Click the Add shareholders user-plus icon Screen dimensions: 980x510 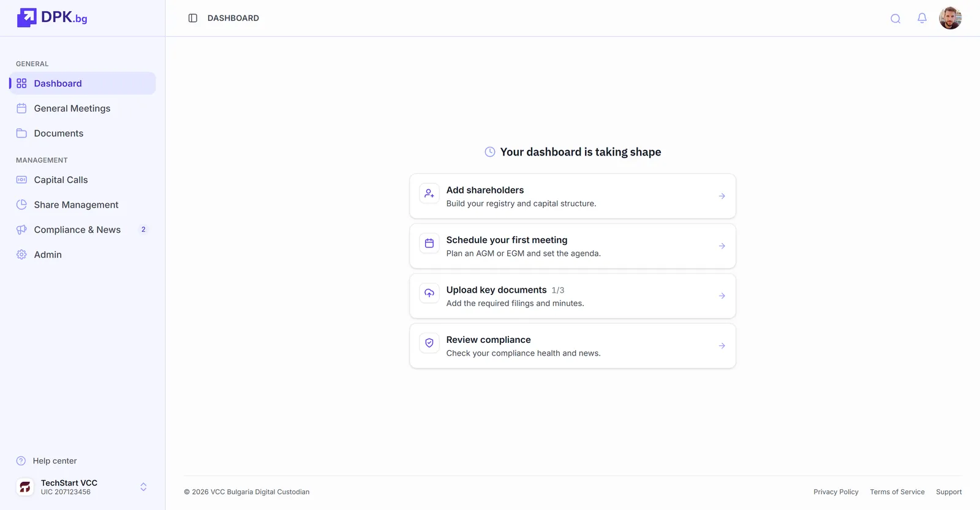tap(429, 193)
